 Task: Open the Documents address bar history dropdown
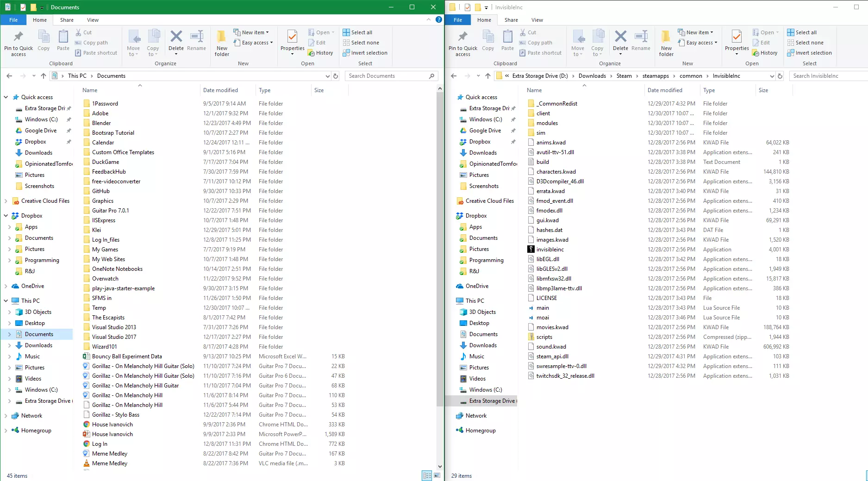click(x=327, y=76)
